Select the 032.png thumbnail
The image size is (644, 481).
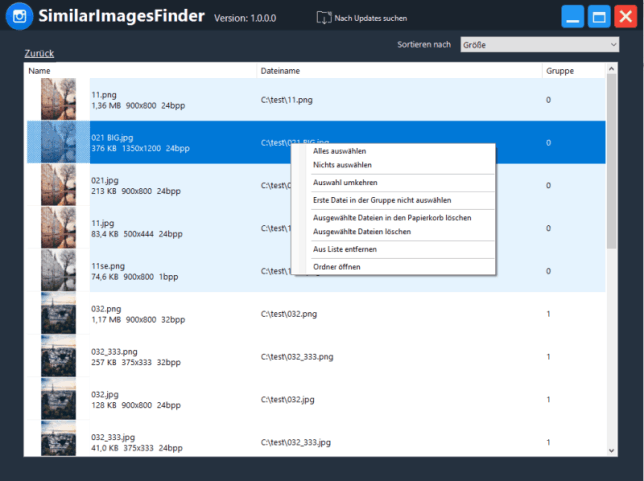pyautogui.click(x=58, y=313)
